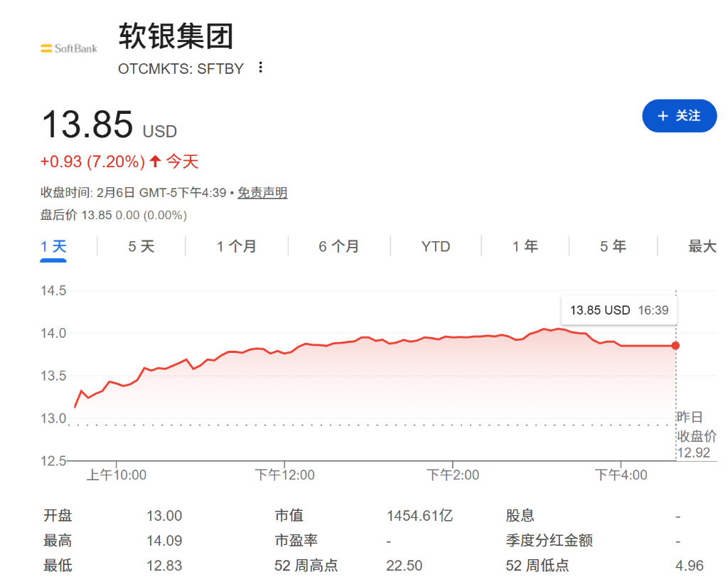The image size is (728, 587).
Task: Click the 最高 value 14.09
Action: click(x=164, y=541)
